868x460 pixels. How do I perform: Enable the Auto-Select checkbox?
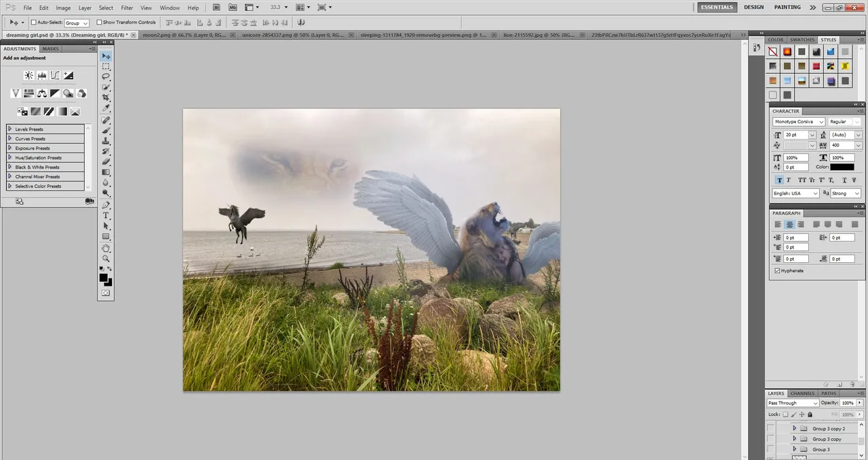(x=33, y=22)
